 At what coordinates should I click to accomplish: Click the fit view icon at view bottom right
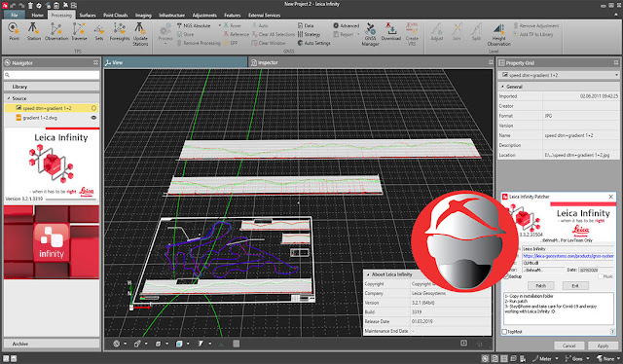pyautogui.click(x=463, y=343)
